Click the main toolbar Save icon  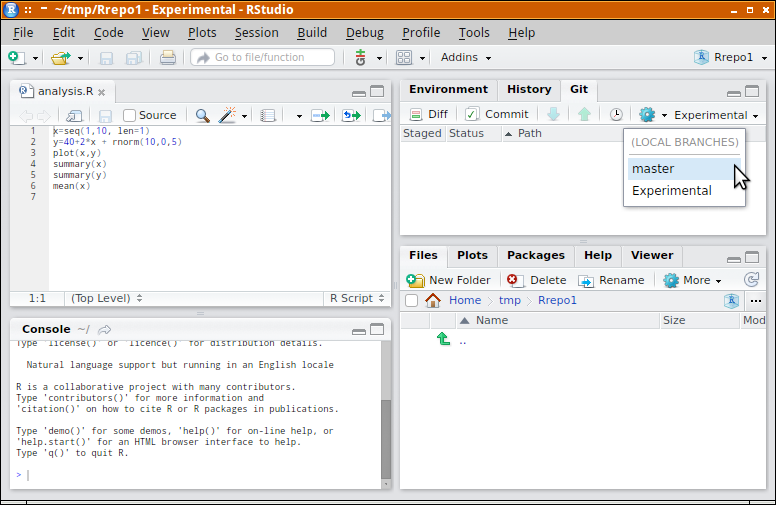point(106,58)
